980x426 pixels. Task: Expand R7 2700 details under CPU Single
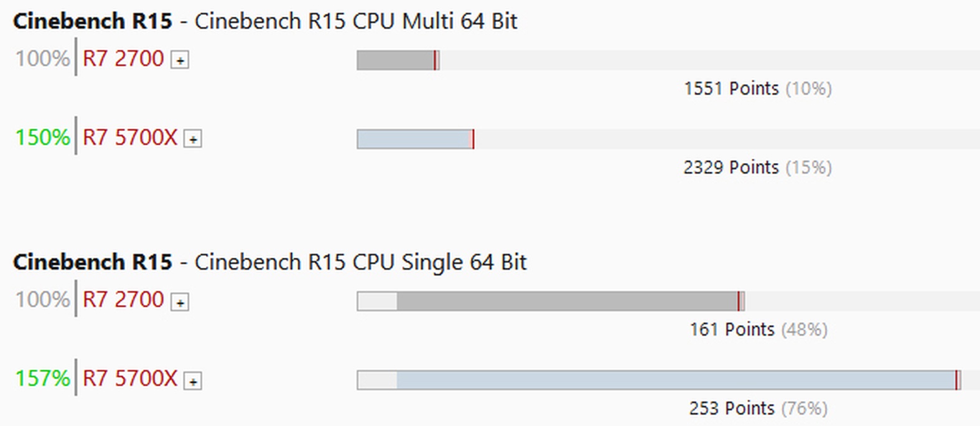pos(180,302)
